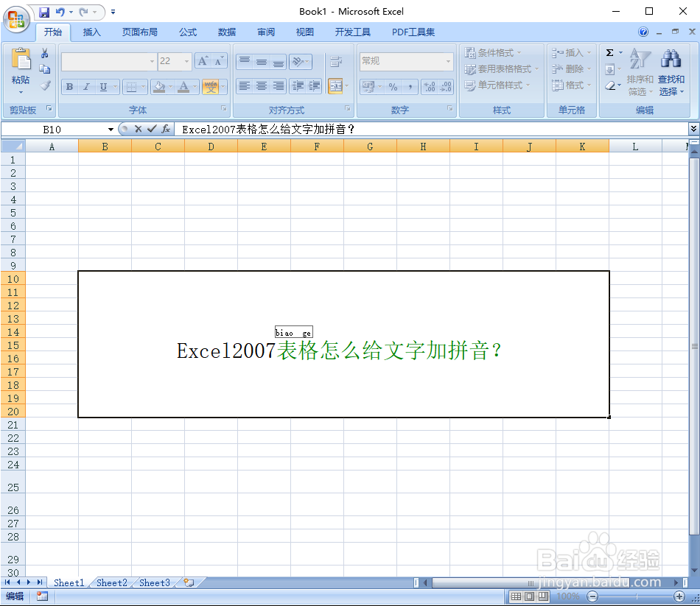
Task: Insert a new worksheet tab
Action: 189,582
